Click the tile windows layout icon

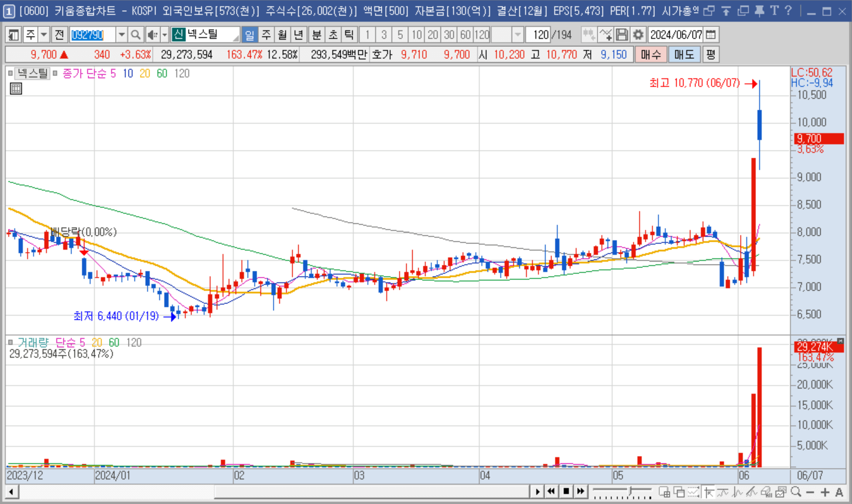[665, 492]
